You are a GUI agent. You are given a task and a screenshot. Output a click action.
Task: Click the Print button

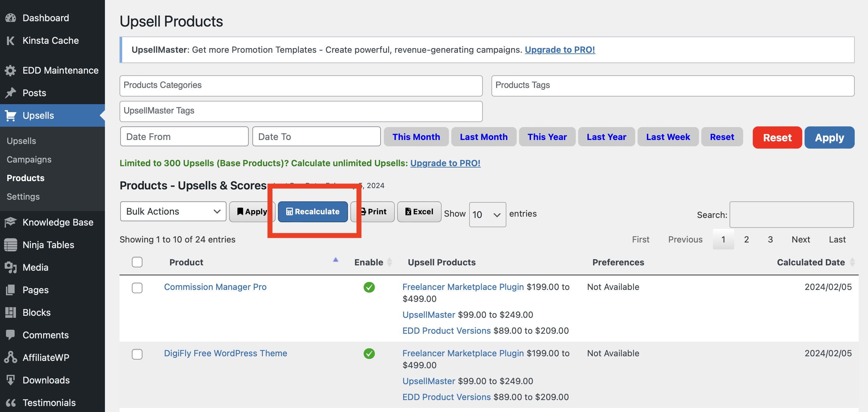pyautogui.click(x=373, y=212)
